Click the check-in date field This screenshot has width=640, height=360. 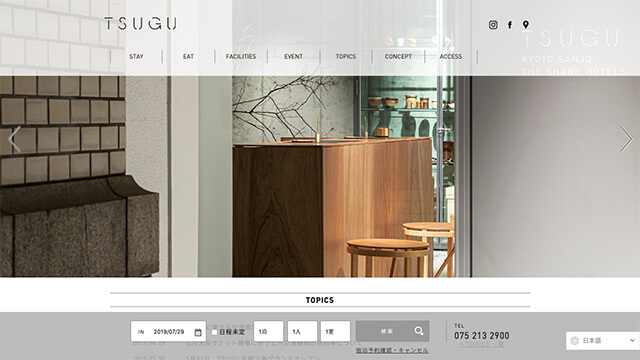coord(168,331)
